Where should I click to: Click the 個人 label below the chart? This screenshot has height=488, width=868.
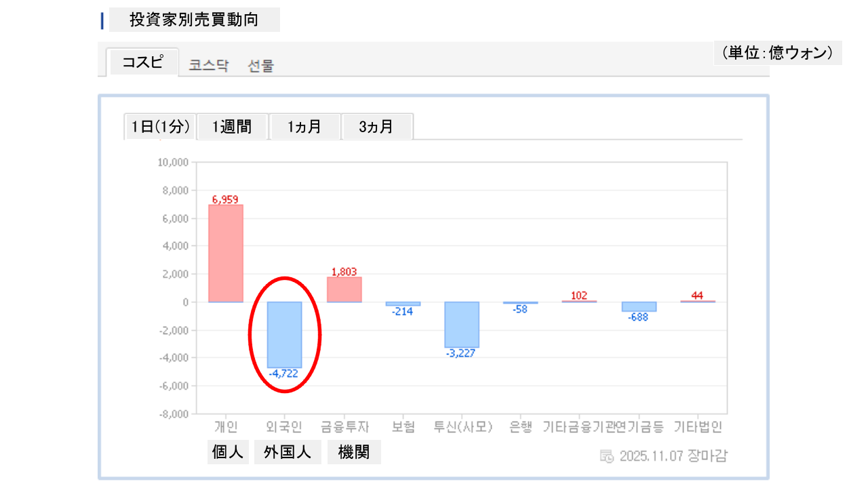[228, 452]
